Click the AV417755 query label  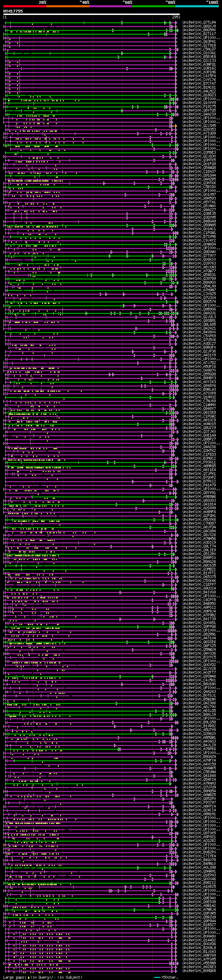tap(13, 11)
